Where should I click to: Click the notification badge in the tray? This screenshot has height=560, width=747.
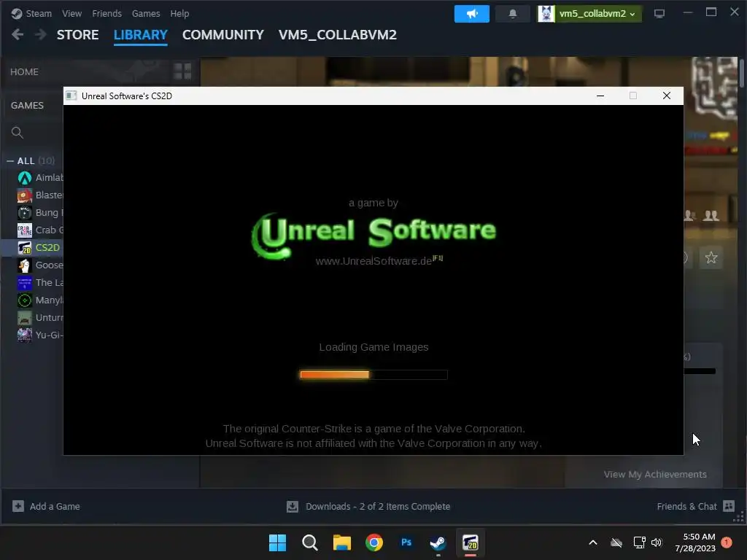[x=727, y=542]
